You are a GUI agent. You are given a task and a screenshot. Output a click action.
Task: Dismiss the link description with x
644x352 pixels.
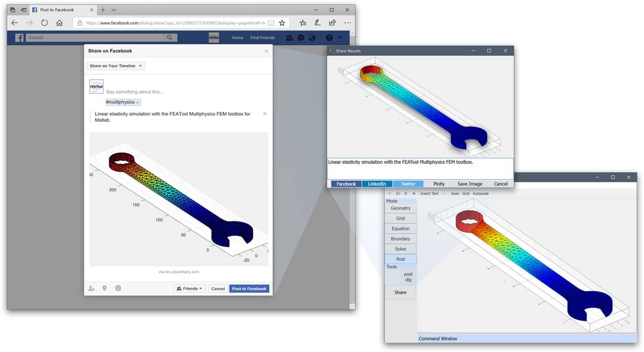point(265,114)
